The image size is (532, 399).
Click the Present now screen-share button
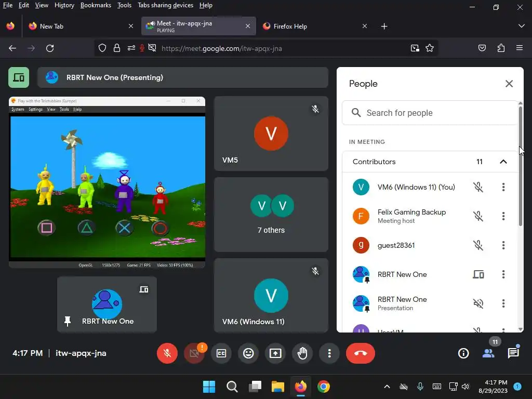click(x=275, y=353)
